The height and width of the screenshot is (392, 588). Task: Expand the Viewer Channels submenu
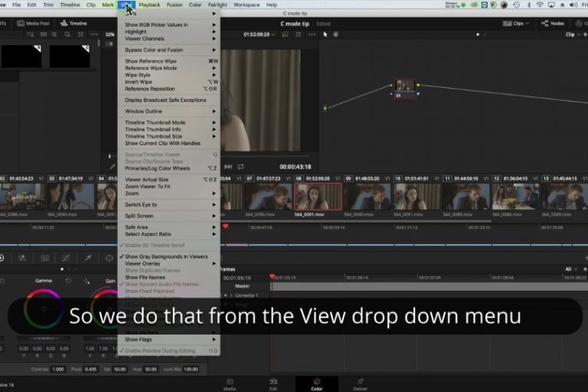[168, 38]
